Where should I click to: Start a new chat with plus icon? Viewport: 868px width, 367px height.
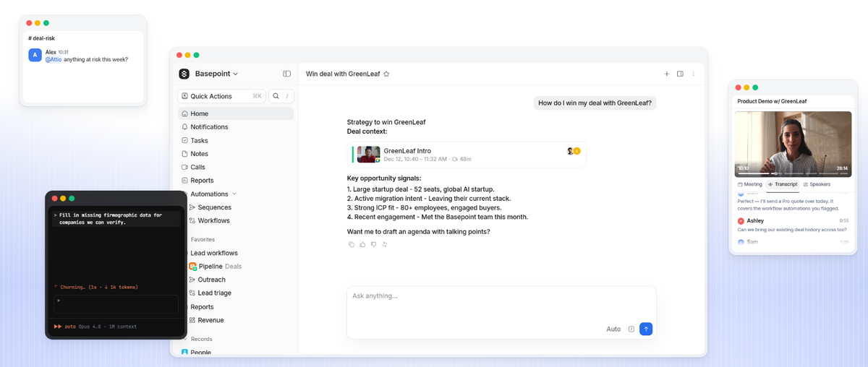[667, 74]
